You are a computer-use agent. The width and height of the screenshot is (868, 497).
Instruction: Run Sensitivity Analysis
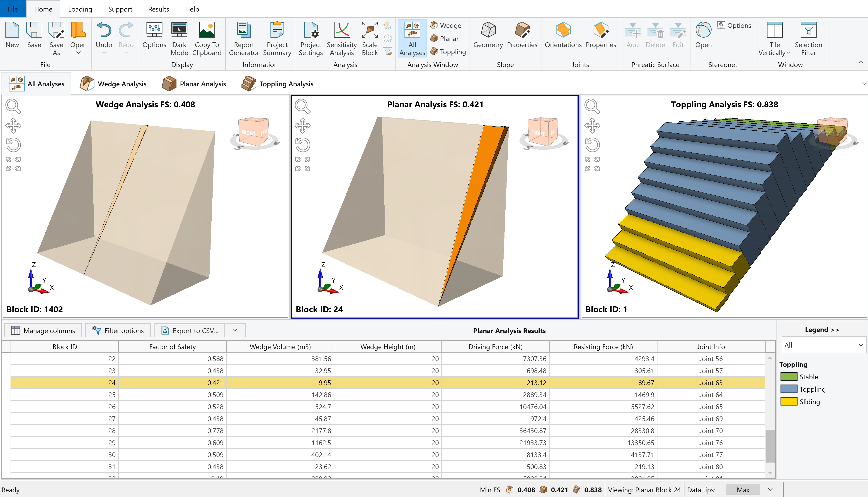click(x=342, y=38)
